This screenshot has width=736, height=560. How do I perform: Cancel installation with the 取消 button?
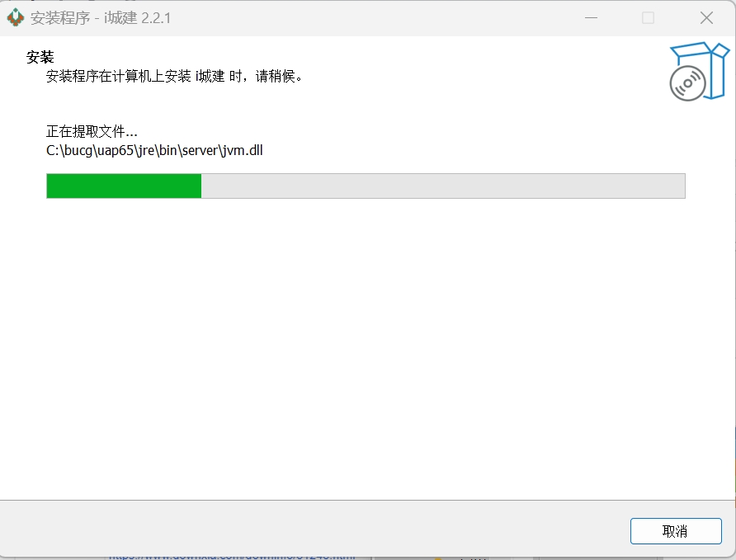coord(676,531)
